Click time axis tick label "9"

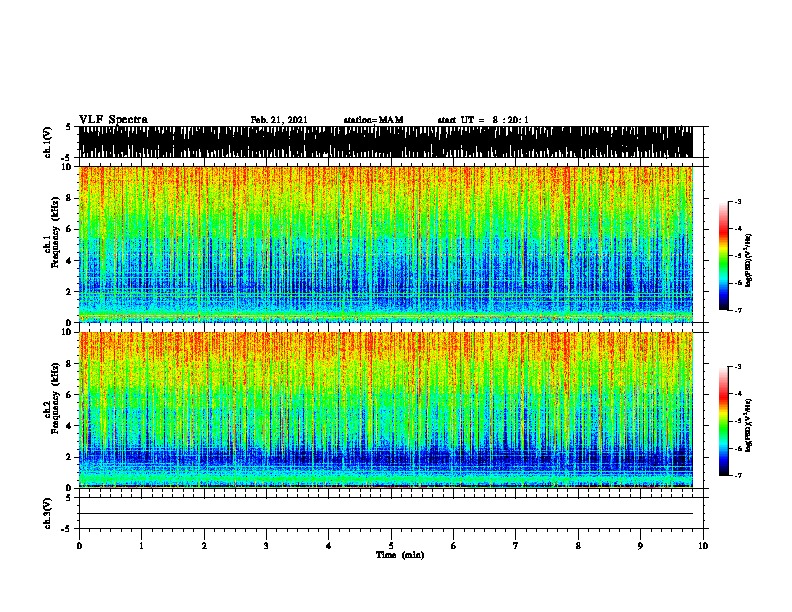640,546
